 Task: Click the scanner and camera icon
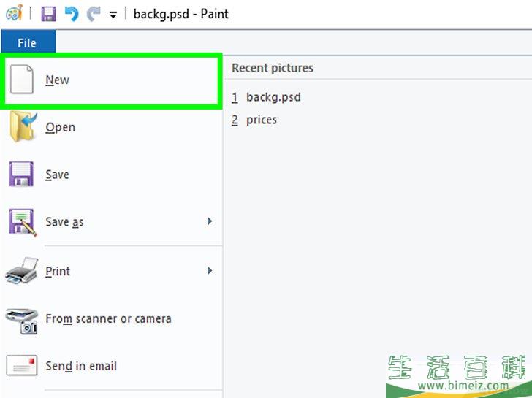22,321
